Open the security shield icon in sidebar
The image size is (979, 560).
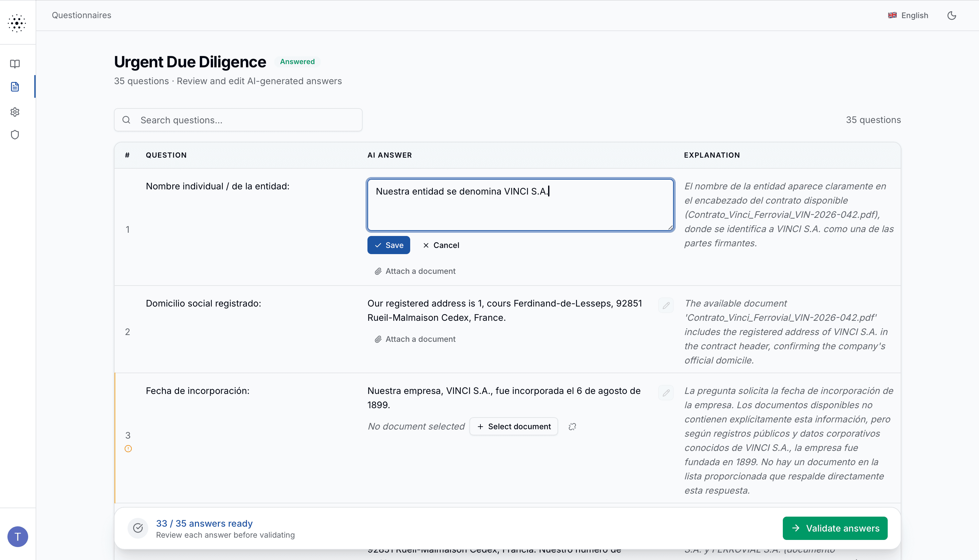click(15, 135)
